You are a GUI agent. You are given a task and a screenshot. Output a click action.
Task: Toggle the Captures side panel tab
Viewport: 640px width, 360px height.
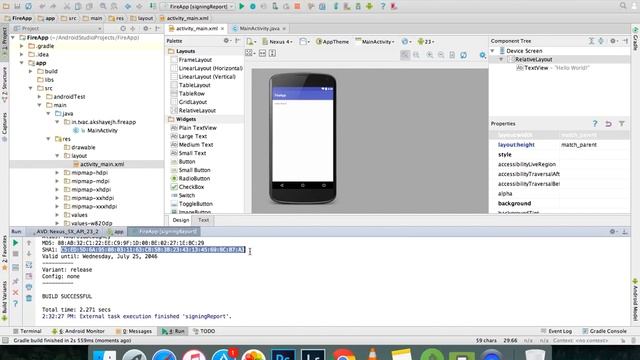(x=4, y=127)
